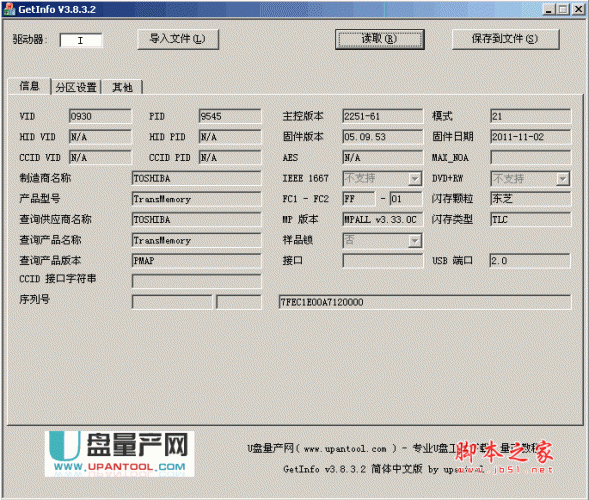Click the 查询产品名称 field

(196, 240)
